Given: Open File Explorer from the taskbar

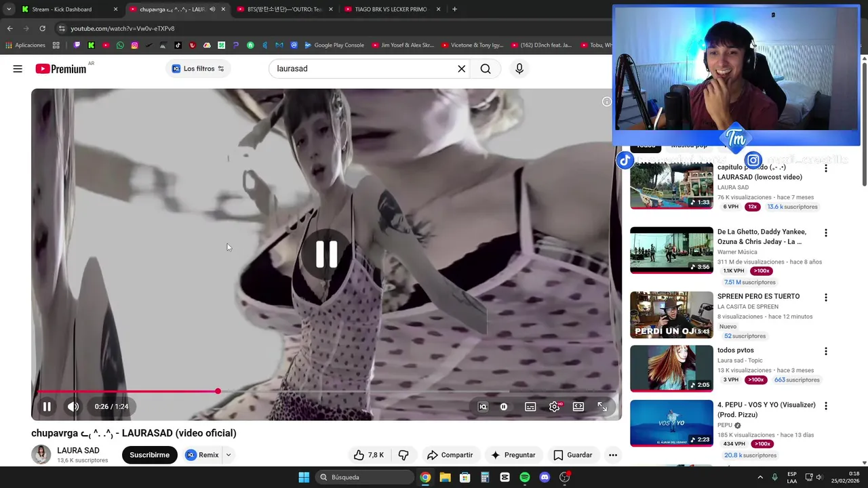Looking at the screenshot, I should click(x=445, y=477).
